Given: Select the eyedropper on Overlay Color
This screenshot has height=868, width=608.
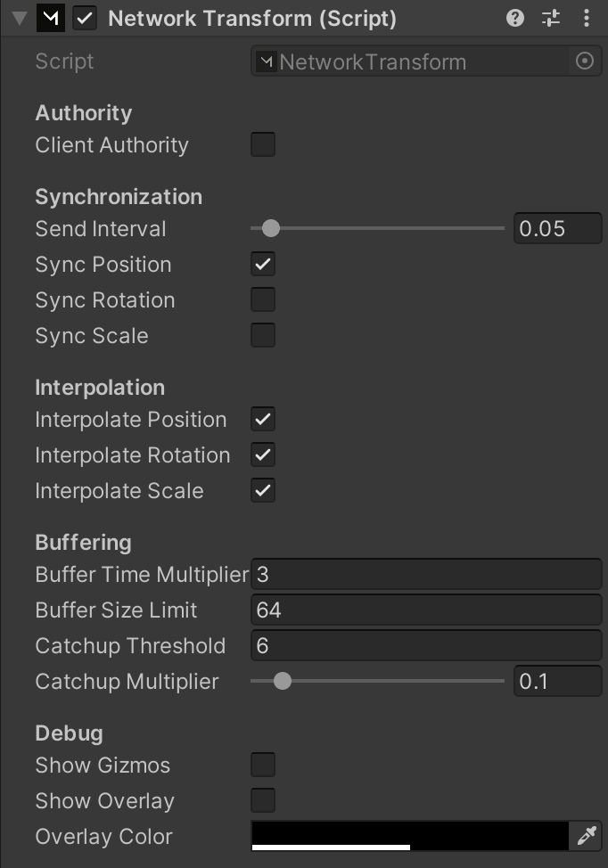Looking at the screenshot, I should [586, 836].
